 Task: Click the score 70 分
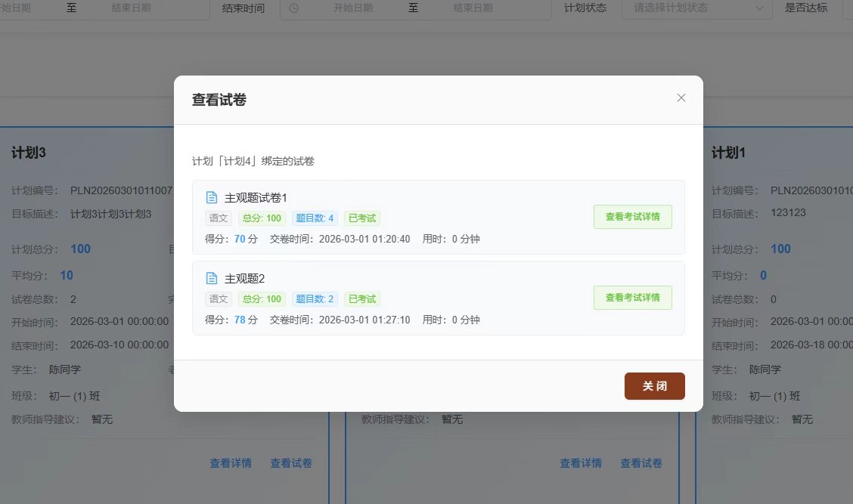(246, 240)
